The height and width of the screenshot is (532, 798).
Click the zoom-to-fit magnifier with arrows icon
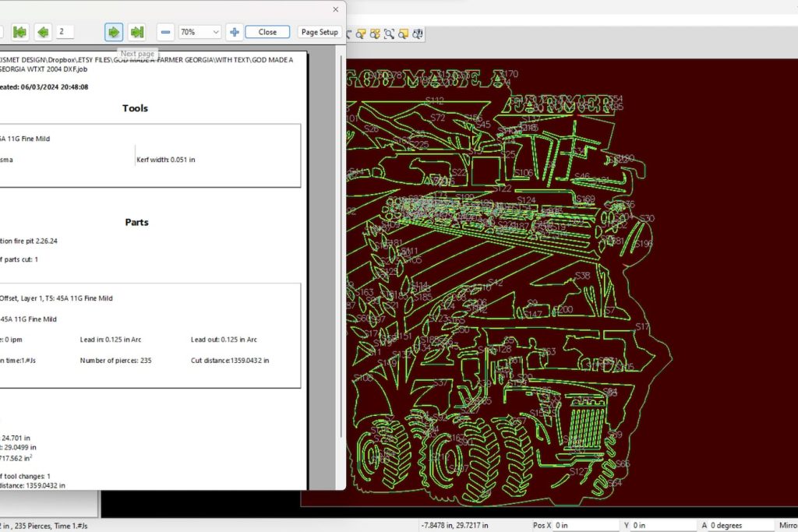[389, 34]
